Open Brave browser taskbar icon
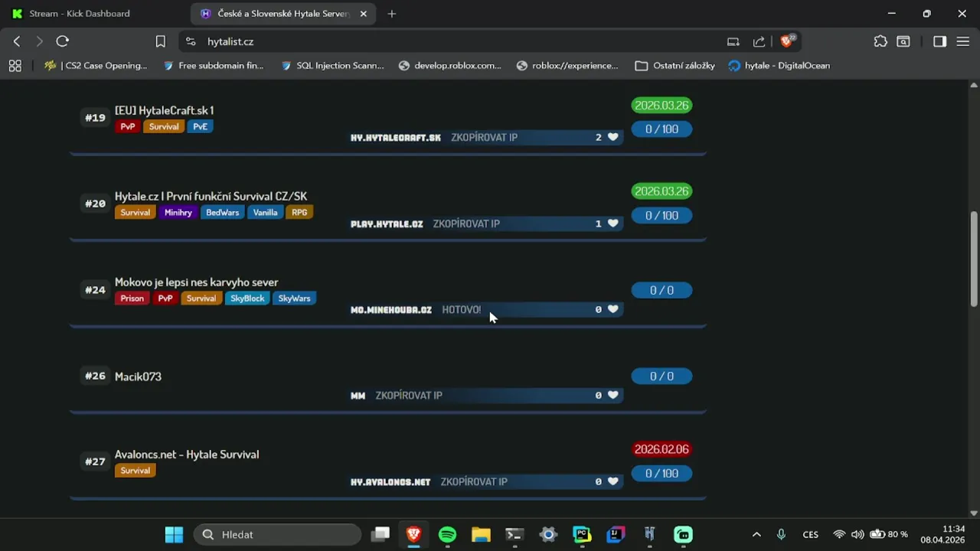 (413, 534)
